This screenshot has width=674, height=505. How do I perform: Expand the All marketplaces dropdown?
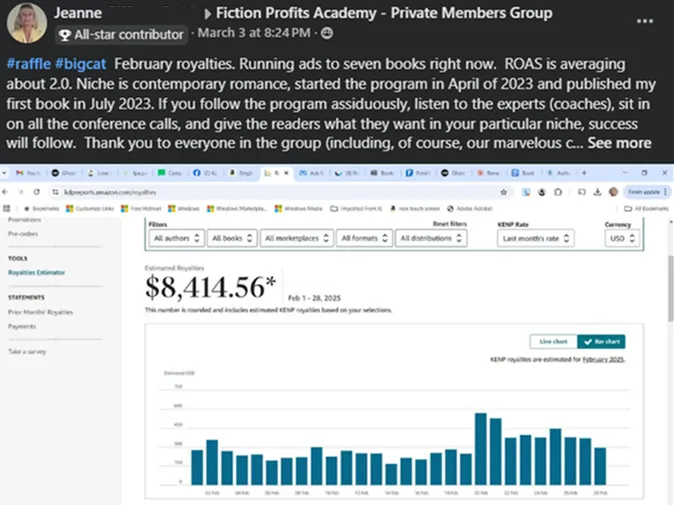295,238
